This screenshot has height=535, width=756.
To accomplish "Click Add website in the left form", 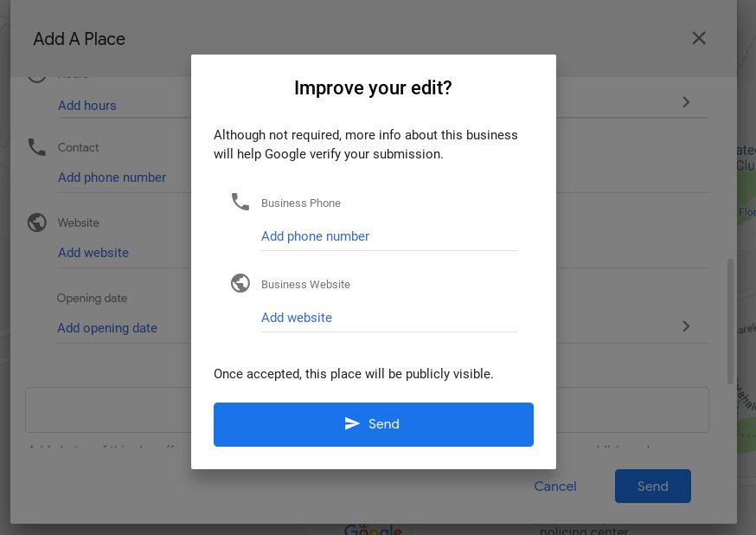I will click(x=93, y=252).
